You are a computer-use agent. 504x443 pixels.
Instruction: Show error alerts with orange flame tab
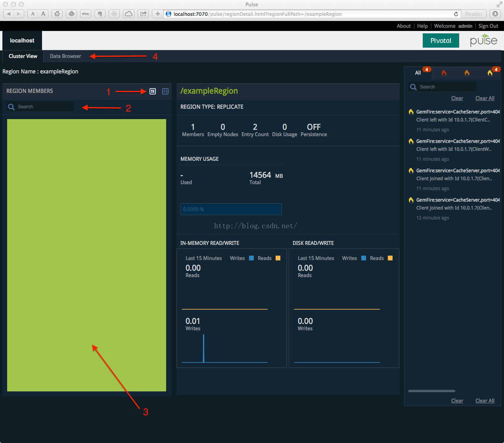(x=467, y=73)
